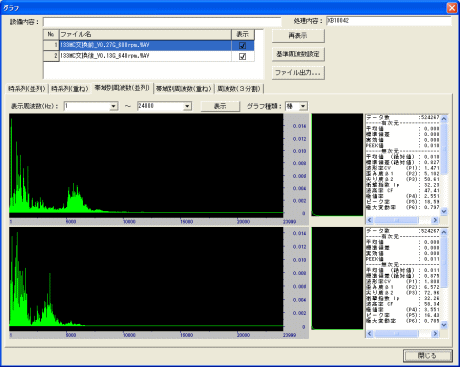460x367 pixels.
Task: Click the scroll-down arrow in the lower statistics panel
Action: click(x=444, y=324)
